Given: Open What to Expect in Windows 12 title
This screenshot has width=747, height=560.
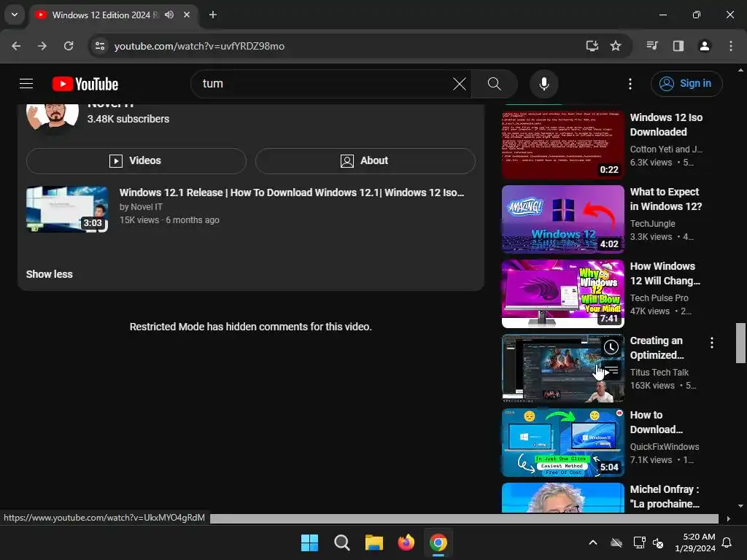Looking at the screenshot, I should (665, 199).
